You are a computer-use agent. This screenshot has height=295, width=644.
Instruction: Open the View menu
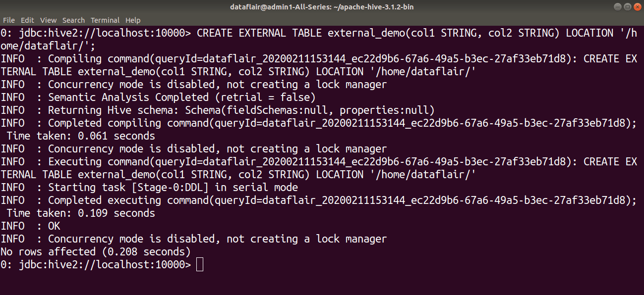48,20
